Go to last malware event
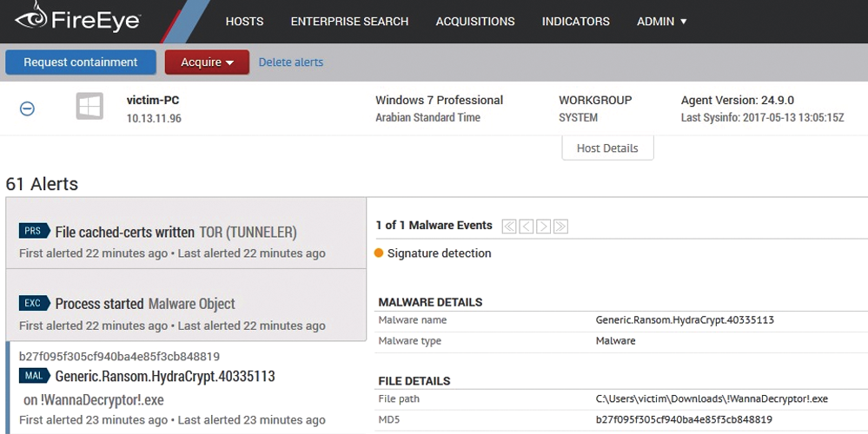Image resolution: width=868 pixels, height=434 pixels. click(560, 227)
